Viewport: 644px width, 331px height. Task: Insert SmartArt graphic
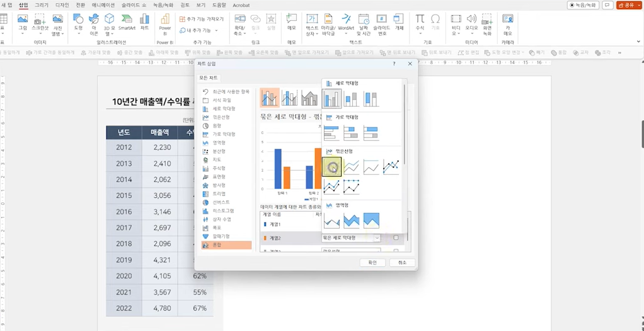127,22
